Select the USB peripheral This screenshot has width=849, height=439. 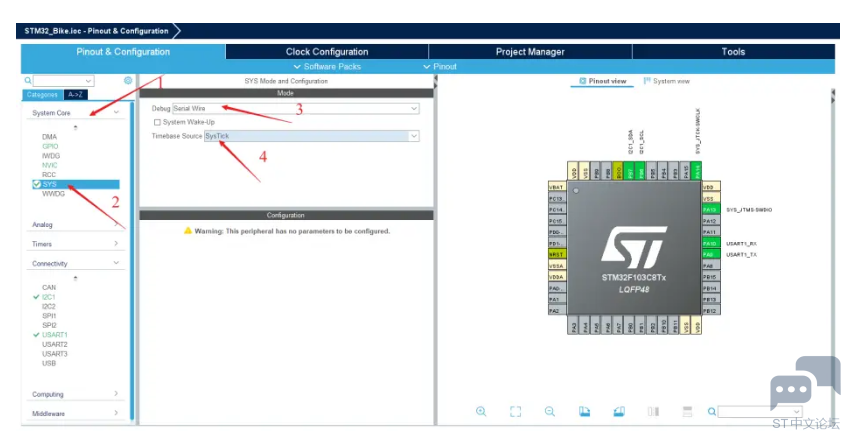coord(49,363)
